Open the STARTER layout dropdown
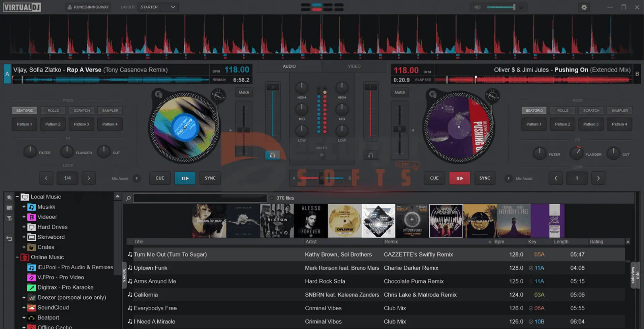This screenshot has width=644, height=329. tap(158, 7)
